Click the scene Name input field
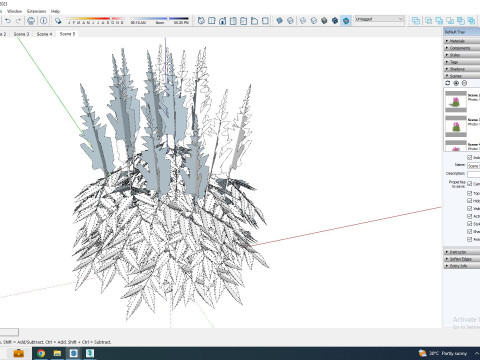 click(473, 166)
